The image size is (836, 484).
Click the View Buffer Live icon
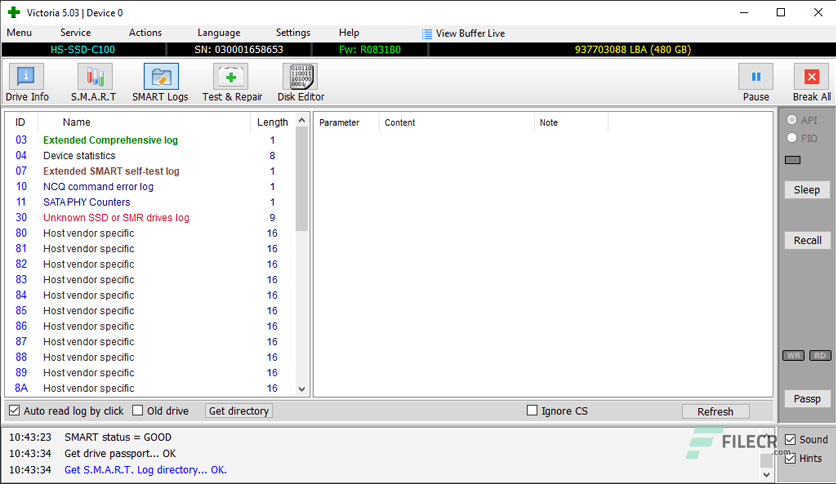[x=427, y=34]
